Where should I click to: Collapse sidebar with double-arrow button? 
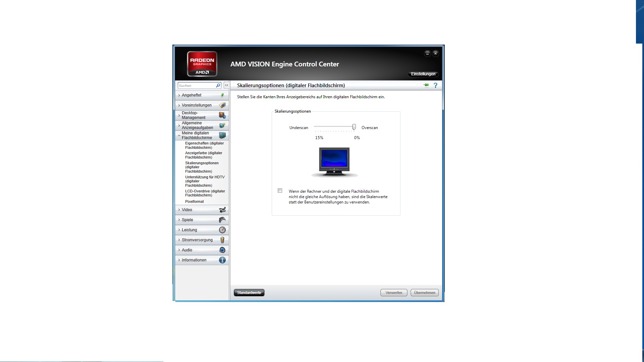click(226, 85)
